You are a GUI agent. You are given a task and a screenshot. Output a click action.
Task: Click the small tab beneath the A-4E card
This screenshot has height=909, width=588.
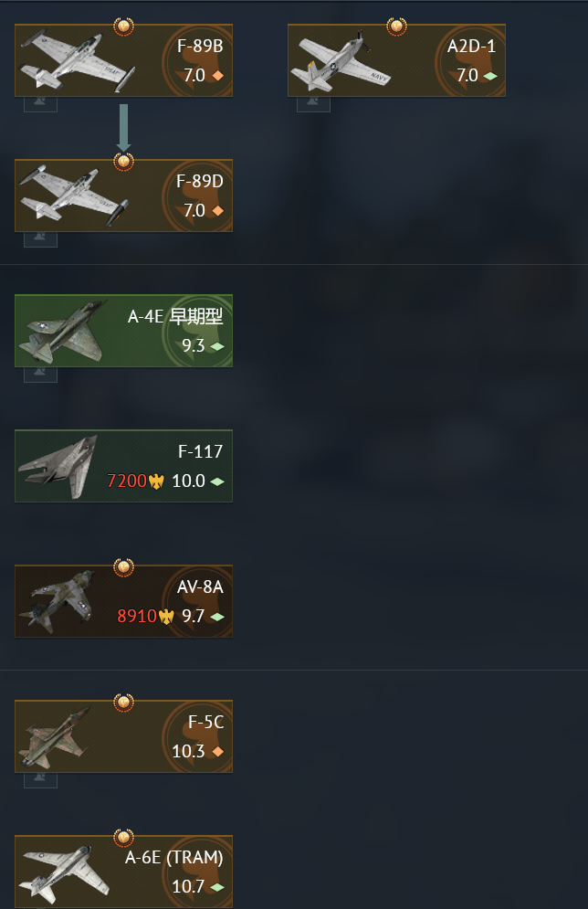[40, 375]
